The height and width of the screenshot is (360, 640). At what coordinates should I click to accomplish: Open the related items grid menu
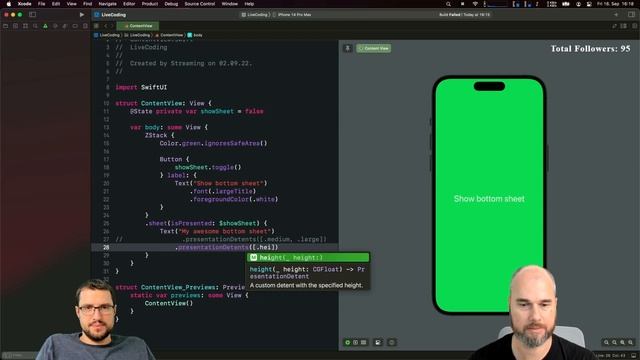click(x=96, y=26)
